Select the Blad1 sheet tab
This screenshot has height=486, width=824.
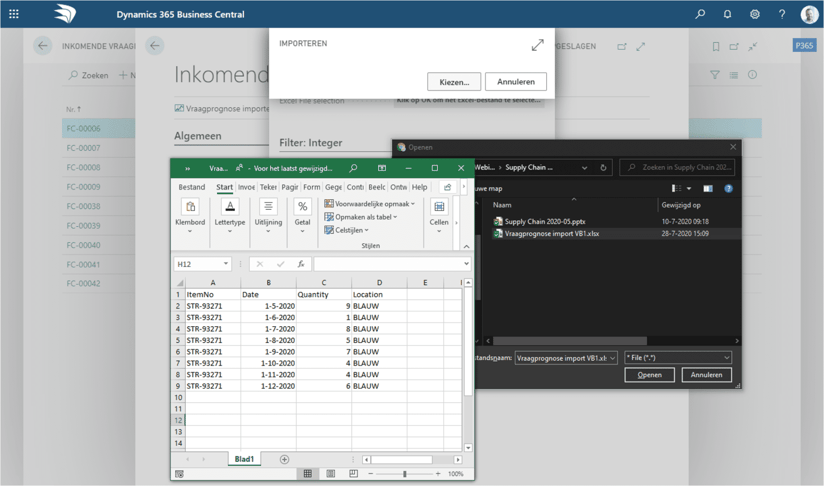pos(244,459)
